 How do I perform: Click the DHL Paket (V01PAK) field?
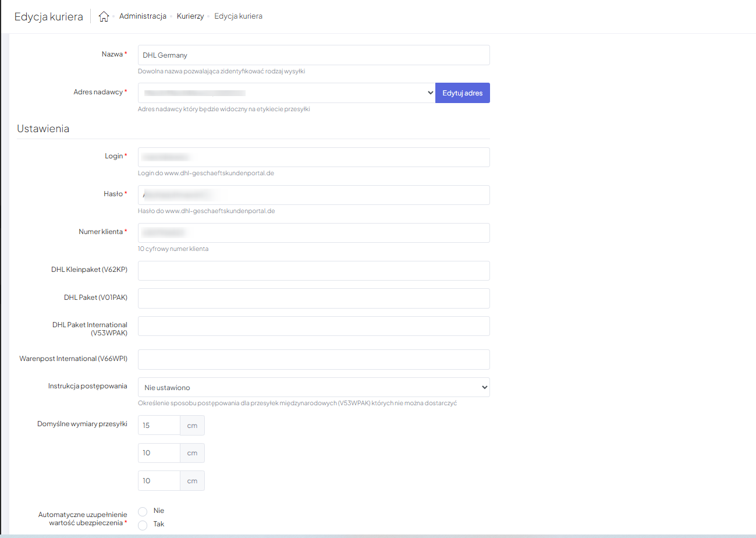coord(314,298)
